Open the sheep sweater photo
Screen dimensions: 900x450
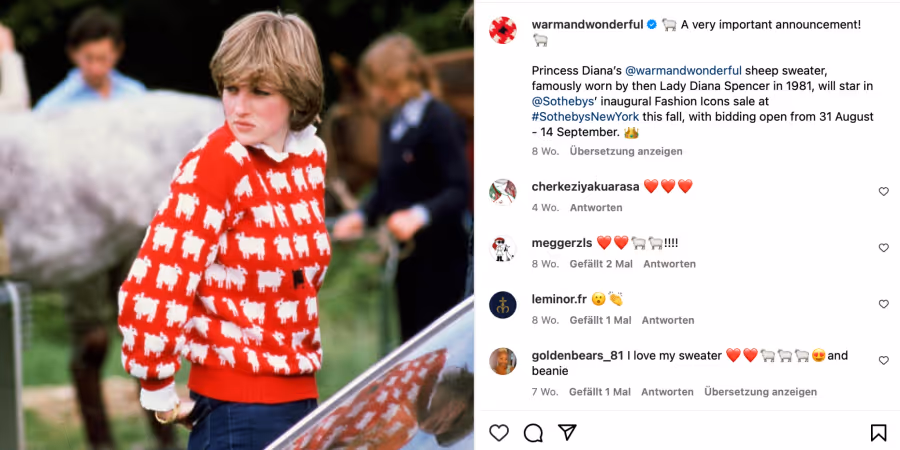(x=236, y=225)
